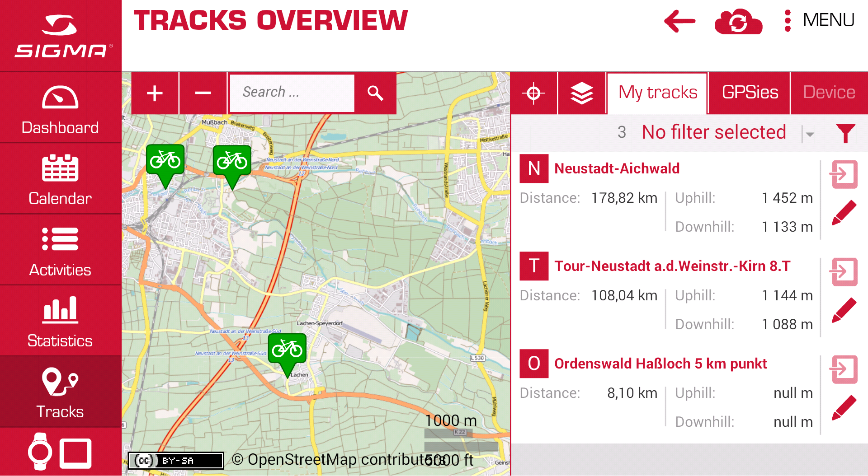
Task: Zoom in on the map
Action: click(x=155, y=93)
